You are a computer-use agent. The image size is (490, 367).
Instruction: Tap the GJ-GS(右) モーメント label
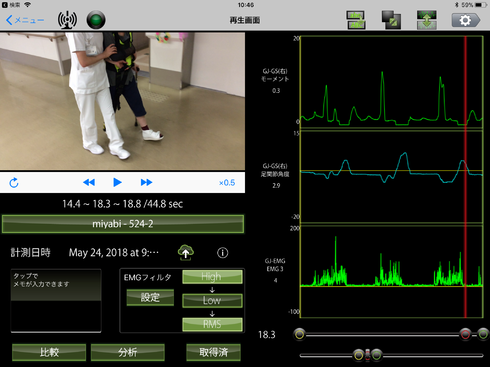(x=275, y=75)
